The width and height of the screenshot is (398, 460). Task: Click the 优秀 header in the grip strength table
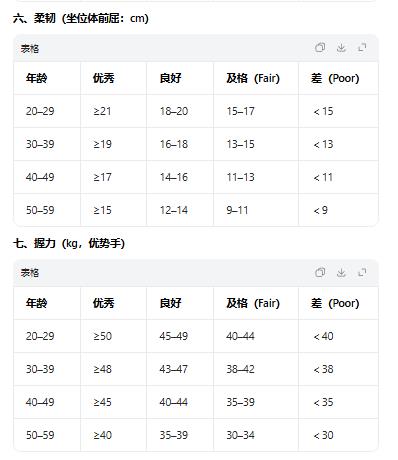pyautogui.click(x=104, y=303)
